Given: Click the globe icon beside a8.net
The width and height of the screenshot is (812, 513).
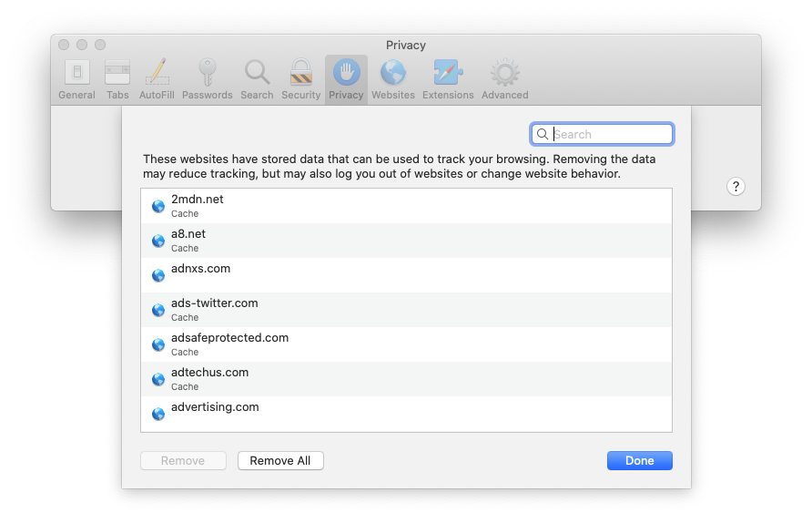Looking at the screenshot, I should tap(158, 241).
